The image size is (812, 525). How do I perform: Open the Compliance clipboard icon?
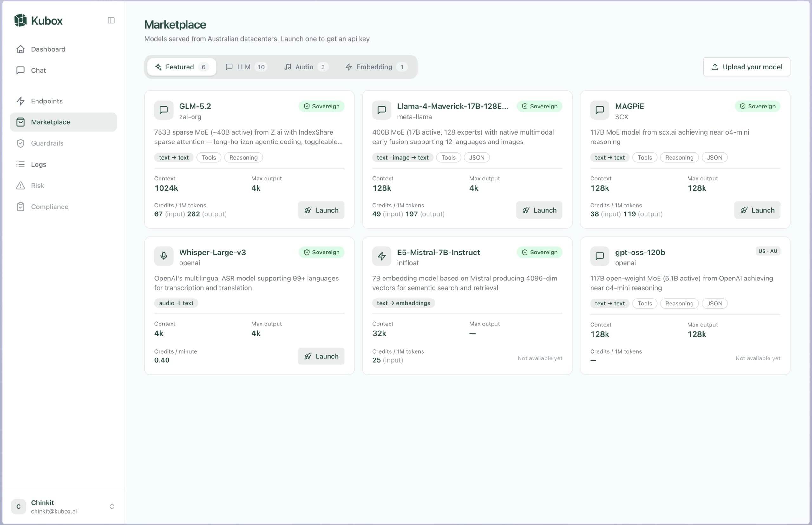(x=20, y=207)
